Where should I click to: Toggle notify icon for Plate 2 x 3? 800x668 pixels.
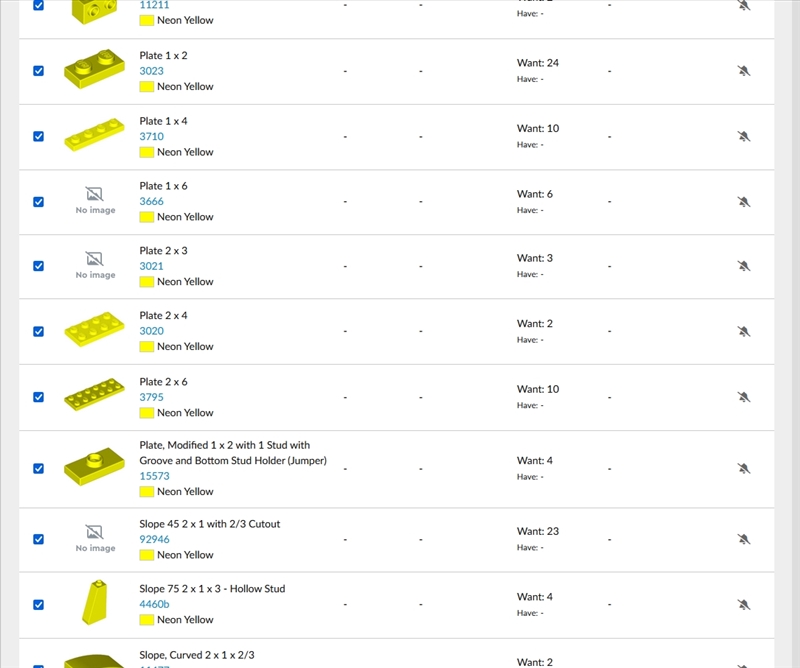point(743,266)
